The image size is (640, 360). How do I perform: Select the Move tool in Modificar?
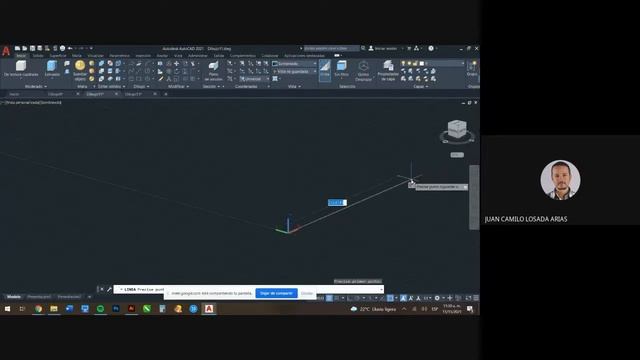tap(176, 64)
